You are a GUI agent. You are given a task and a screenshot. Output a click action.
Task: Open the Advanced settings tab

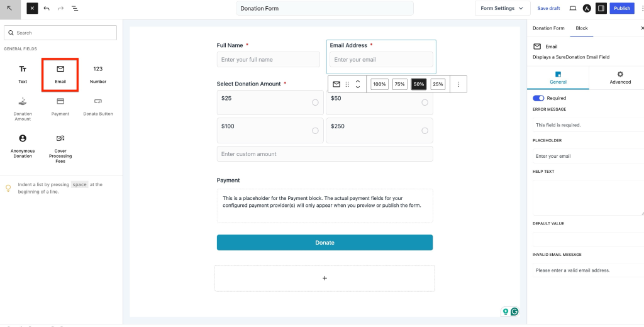coord(619,77)
